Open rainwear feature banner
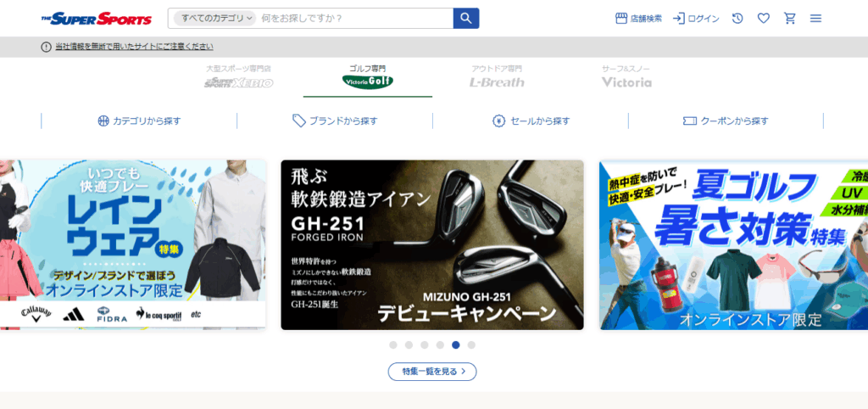The image size is (868, 409). tap(133, 245)
